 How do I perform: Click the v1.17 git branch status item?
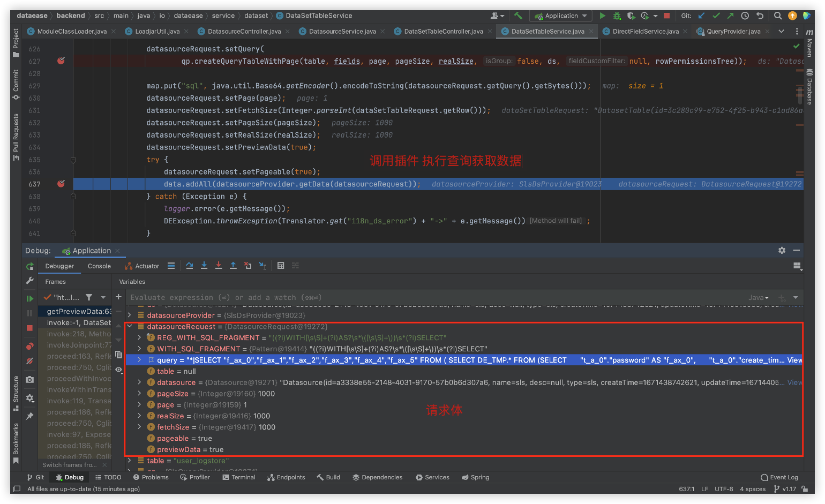coord(785,489)
